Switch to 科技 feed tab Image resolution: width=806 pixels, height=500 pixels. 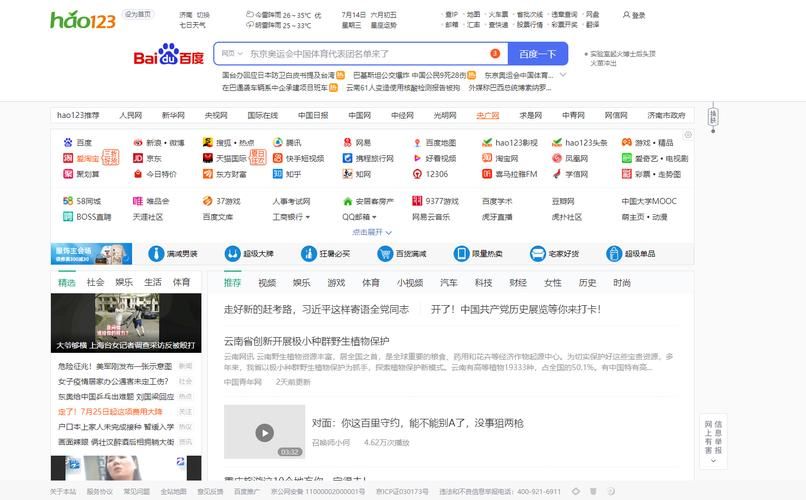coord(484,283)
